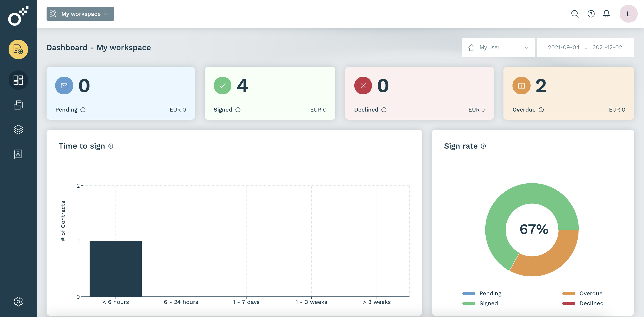The image size is (644, 317).
Task: Open the help center
Action: pyautogui.click(x=591, y=14)
